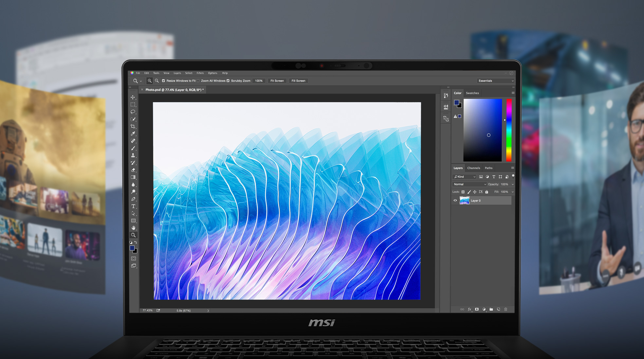
Task: Select the Eyedropper tool
Action: point(133,133)
